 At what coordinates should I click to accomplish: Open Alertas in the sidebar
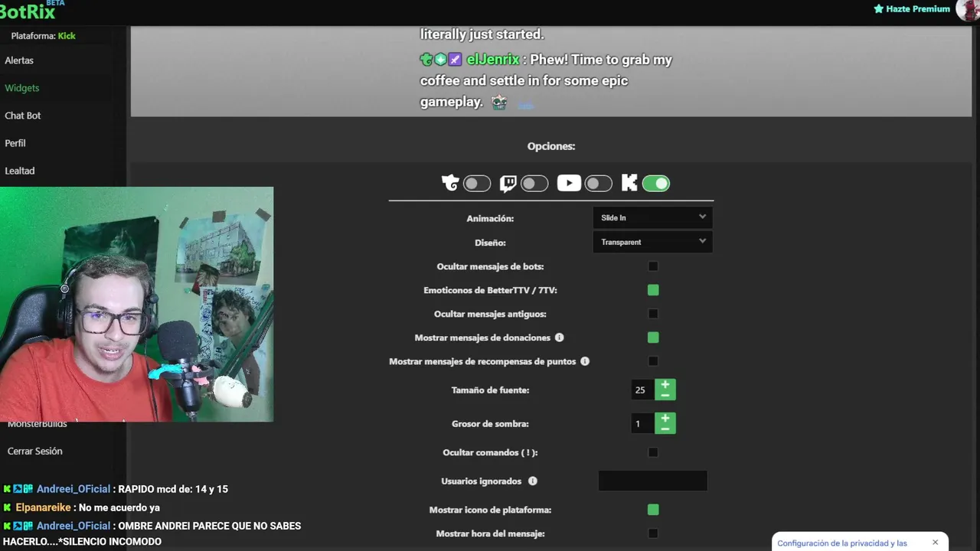19,60
